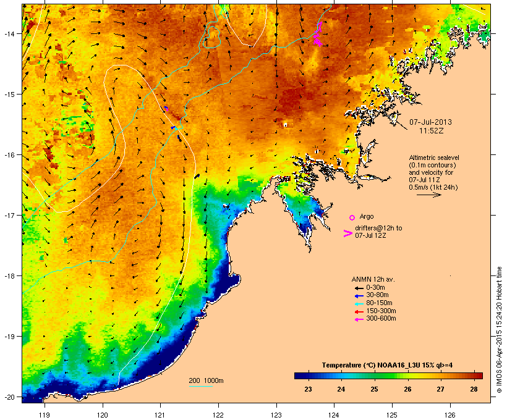Click the time label 11:52Z
Image resolution: width=507 pixels, height=420 pixels.
[432, 131]
